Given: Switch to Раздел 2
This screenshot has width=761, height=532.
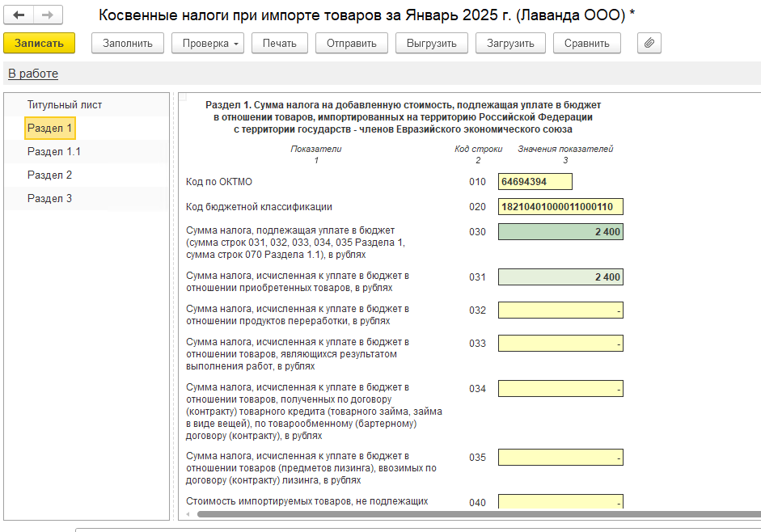Looking at the screenshot, I should click(49, 175).
